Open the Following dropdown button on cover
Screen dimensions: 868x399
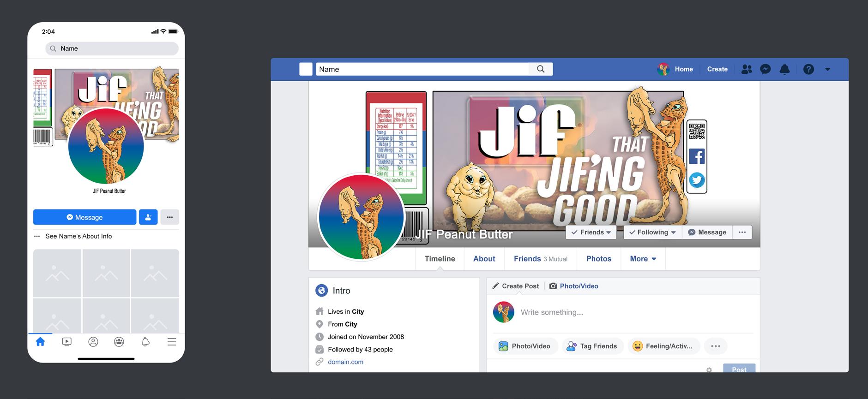652,232
